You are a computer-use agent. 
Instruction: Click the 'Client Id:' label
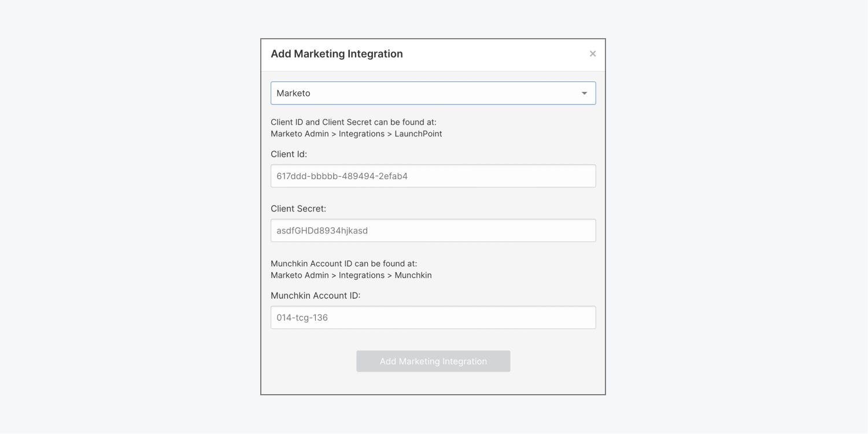[x=289, y=154]
